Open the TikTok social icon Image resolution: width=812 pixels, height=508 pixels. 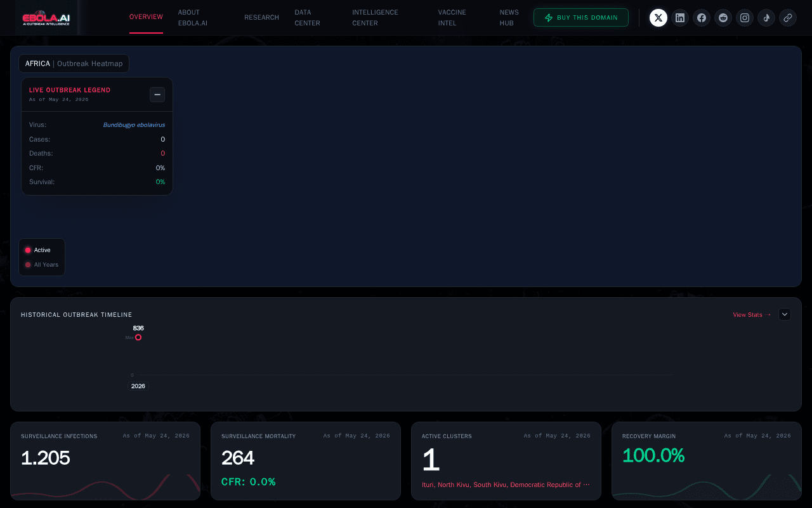point(766,18)
